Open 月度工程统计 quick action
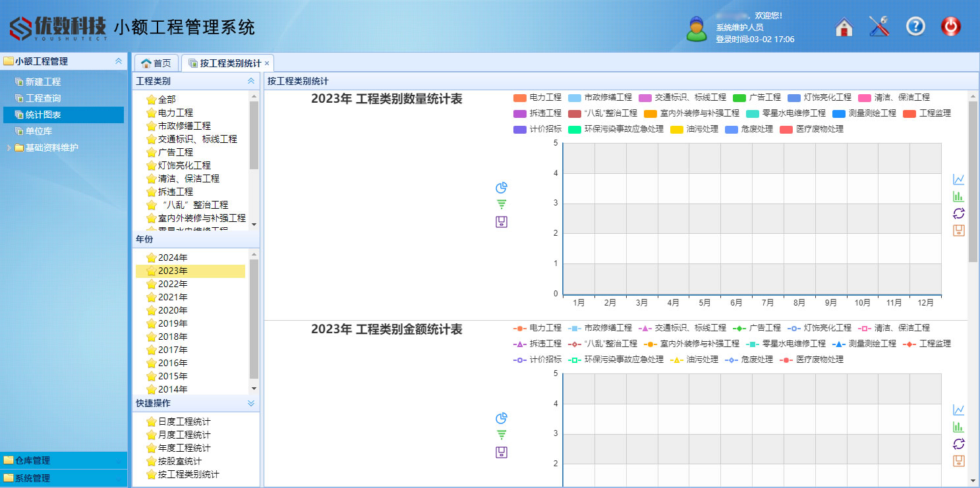980x488 pixels. pyautogui.click(x=184, y=435)
